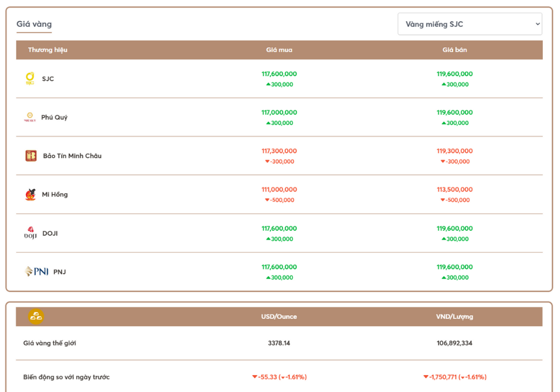Click Phú Quý sell price 119,600,000
Image resolution: width=560 pixels, height=392 pixels.
click(x=454, y=113)
